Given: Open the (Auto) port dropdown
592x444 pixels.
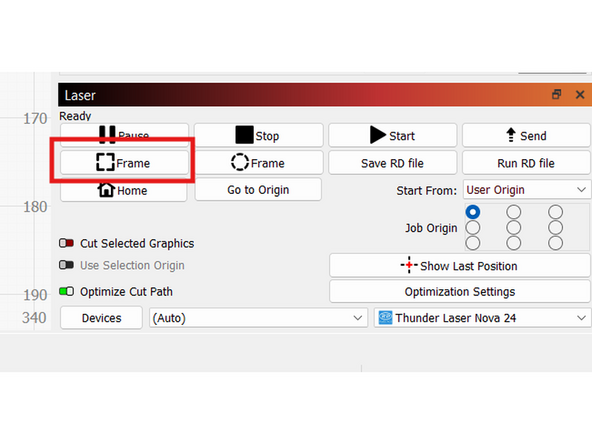Looking at the screenshot, I should tap(258, 318).
